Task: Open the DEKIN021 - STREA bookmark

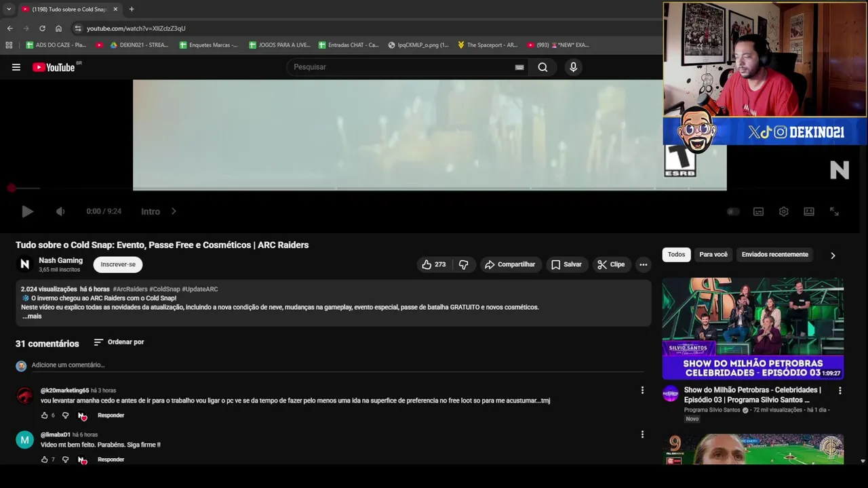Action: 140,45
